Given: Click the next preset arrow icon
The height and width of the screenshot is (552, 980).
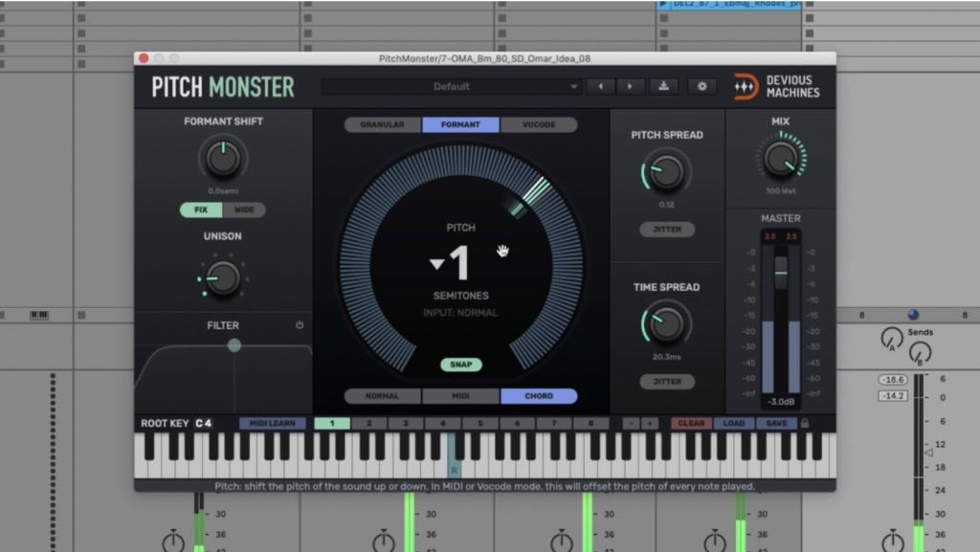Looking at the screenshot, I should coord(629,86).
